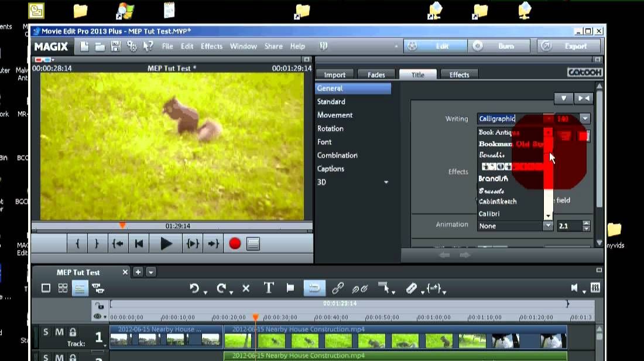Open the Animation dropdown showing None
Viewport: 644px width, 361px height.
(x=548, y=226)
